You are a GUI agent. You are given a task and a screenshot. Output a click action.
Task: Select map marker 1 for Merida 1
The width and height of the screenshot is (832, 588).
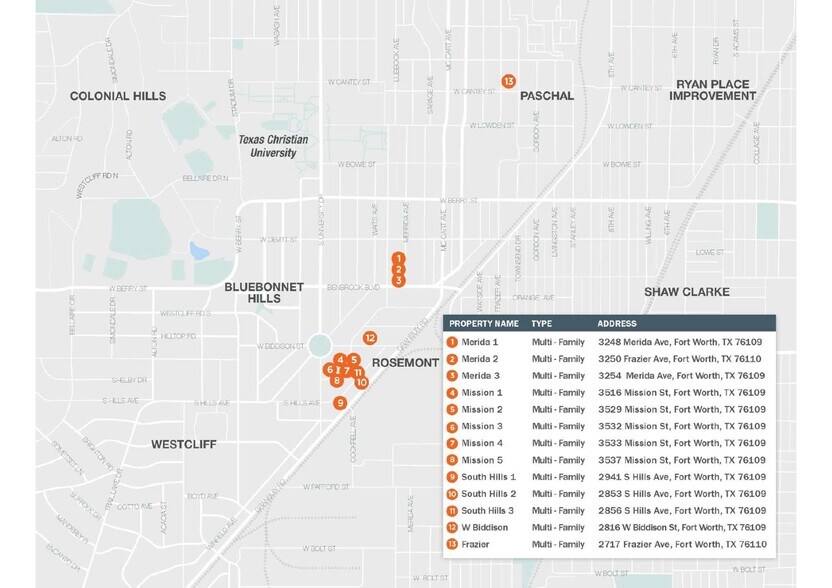[x=397, y=257]
